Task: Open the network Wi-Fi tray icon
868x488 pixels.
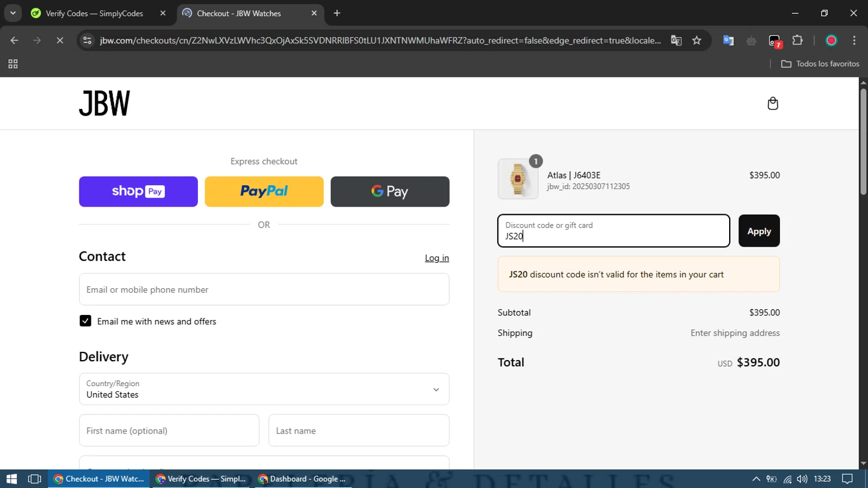Action: tap(788, 479)
